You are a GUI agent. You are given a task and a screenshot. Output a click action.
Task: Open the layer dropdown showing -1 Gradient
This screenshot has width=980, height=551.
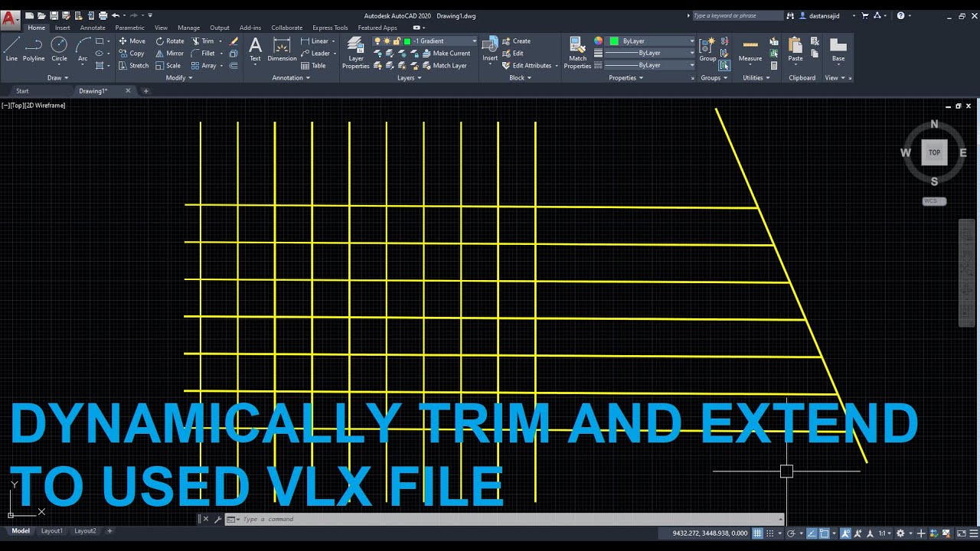425,41
